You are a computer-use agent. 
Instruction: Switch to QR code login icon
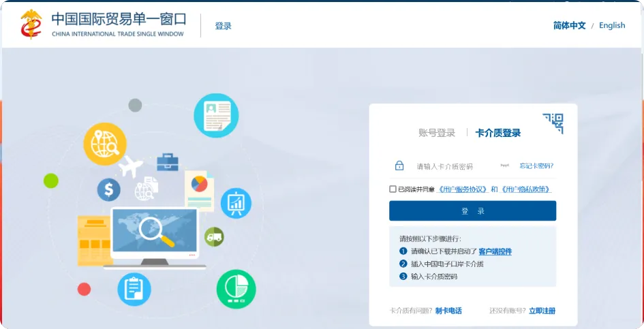(553, 123)
